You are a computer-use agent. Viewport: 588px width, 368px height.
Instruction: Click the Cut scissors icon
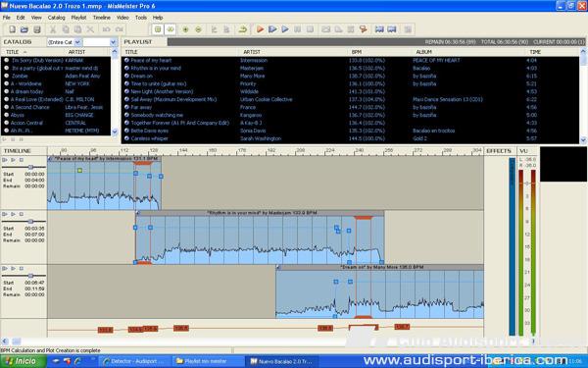click(53, 29)
